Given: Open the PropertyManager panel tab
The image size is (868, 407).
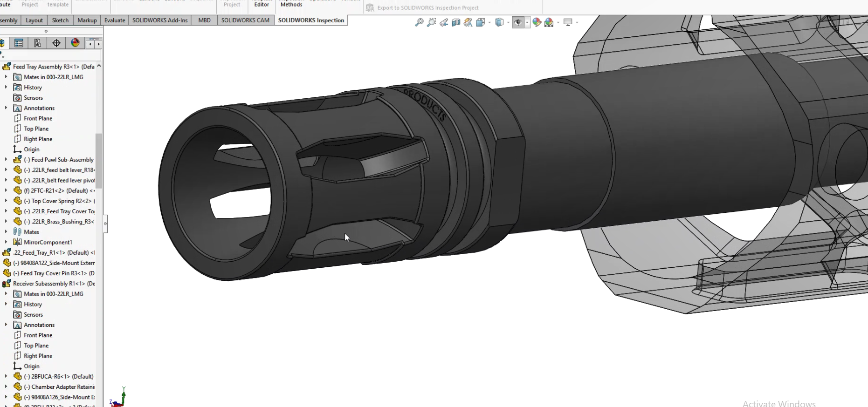Looking at the screenshot, I should coord(19,43).
